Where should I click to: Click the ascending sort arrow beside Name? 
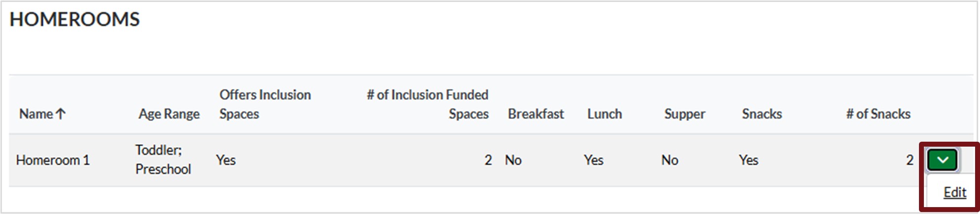click(61, 114)
